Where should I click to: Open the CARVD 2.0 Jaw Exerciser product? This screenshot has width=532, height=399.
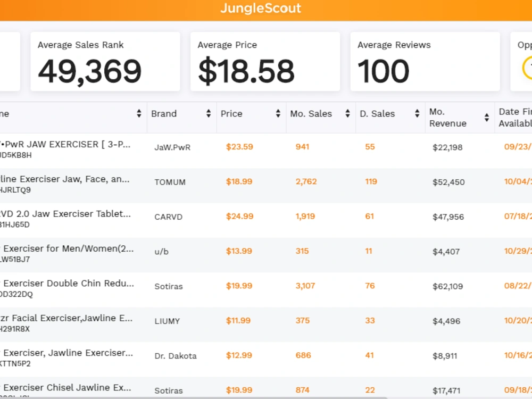coord(65,214)
